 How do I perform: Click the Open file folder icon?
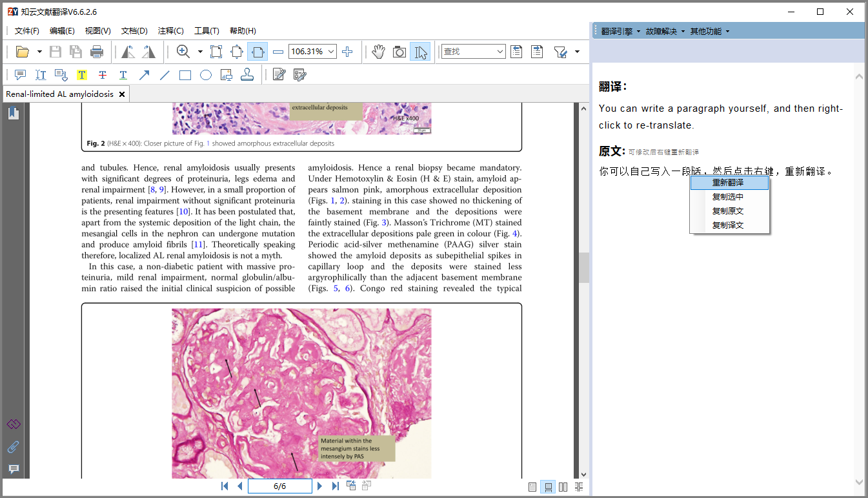(x=23, y=52)
